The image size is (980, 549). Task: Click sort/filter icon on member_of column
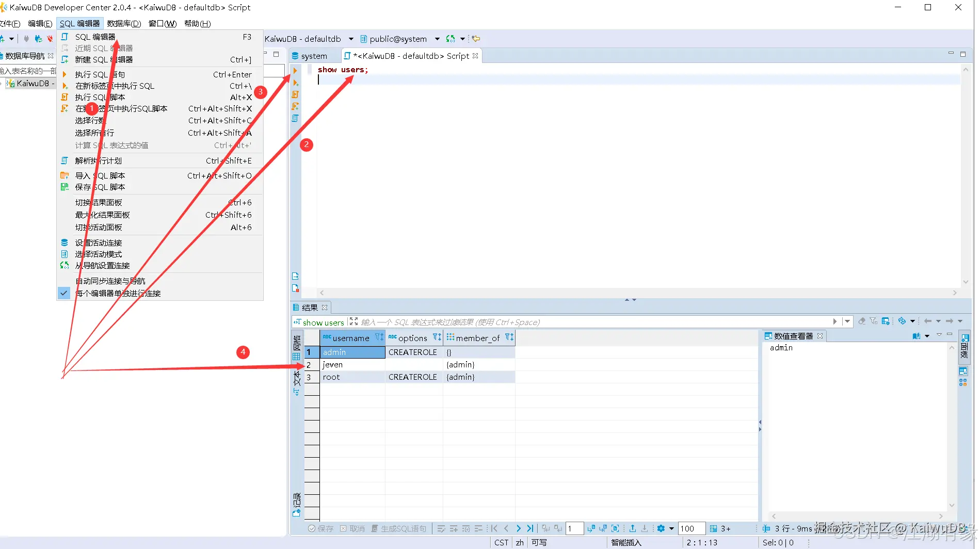[x=509, y=337]
